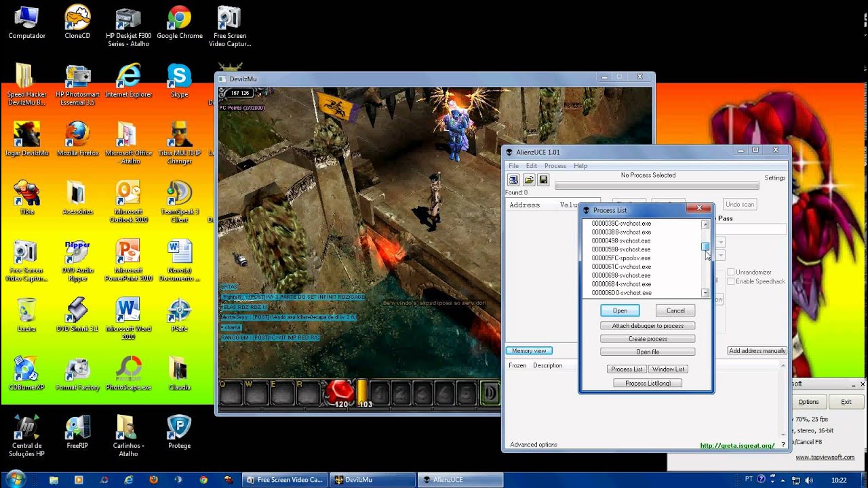The height and width of the screenshot is (488, 868).
Task: Click Options button in capture window
Action: point(808,402)
